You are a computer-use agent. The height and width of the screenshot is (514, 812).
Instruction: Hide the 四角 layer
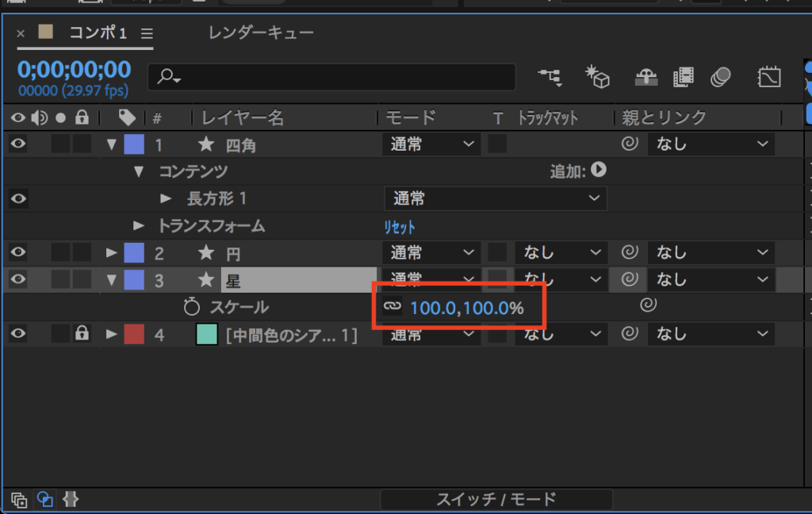(18, 144)
